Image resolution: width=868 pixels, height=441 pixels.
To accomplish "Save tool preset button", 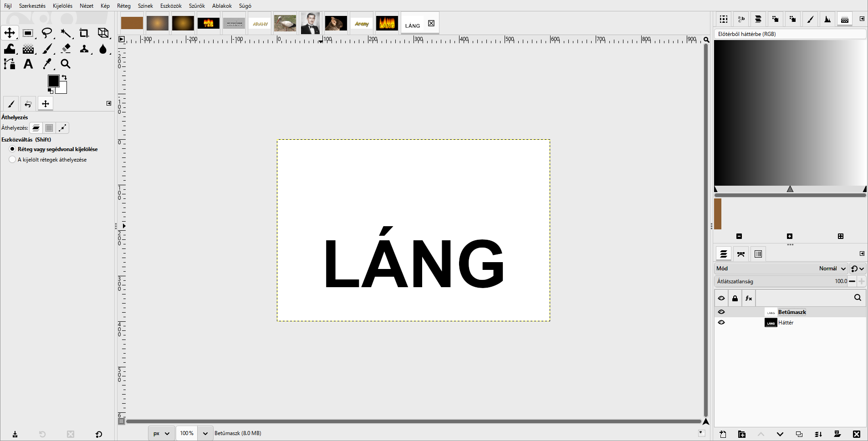I will (15, 434).
